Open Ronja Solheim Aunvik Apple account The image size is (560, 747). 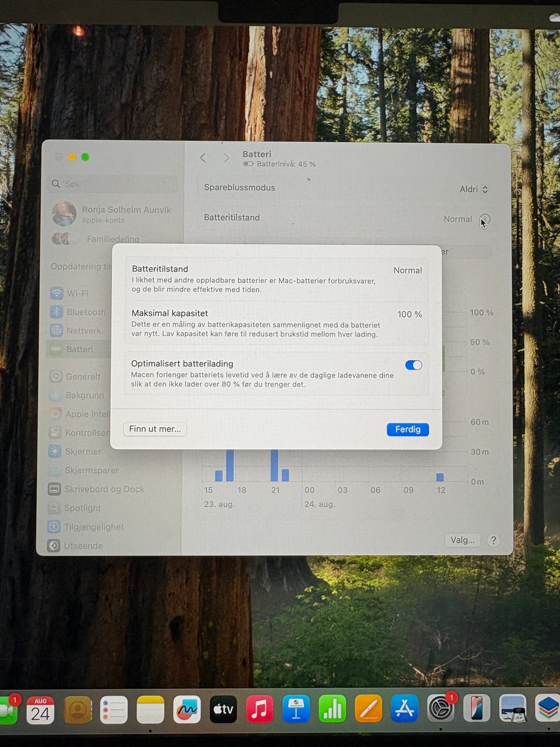pos(112,214)
